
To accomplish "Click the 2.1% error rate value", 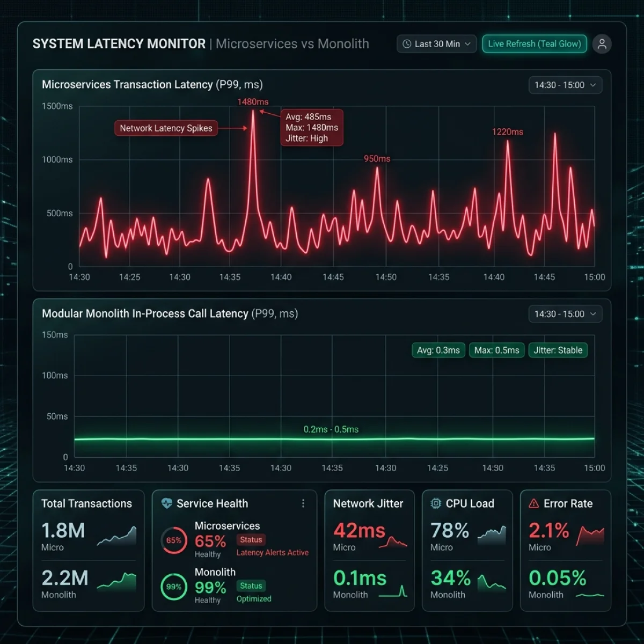I will pyautogui.click(x=548, y=531).
